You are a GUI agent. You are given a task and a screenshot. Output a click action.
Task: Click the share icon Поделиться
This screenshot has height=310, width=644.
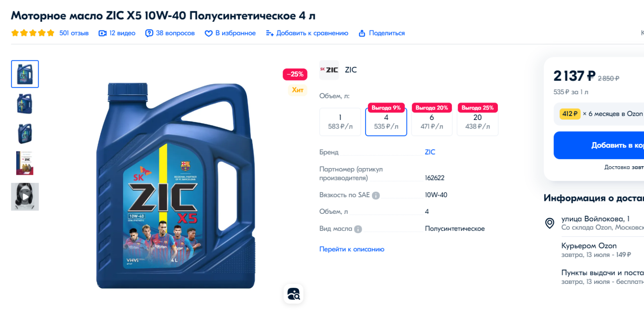click(x=362, y=33)
